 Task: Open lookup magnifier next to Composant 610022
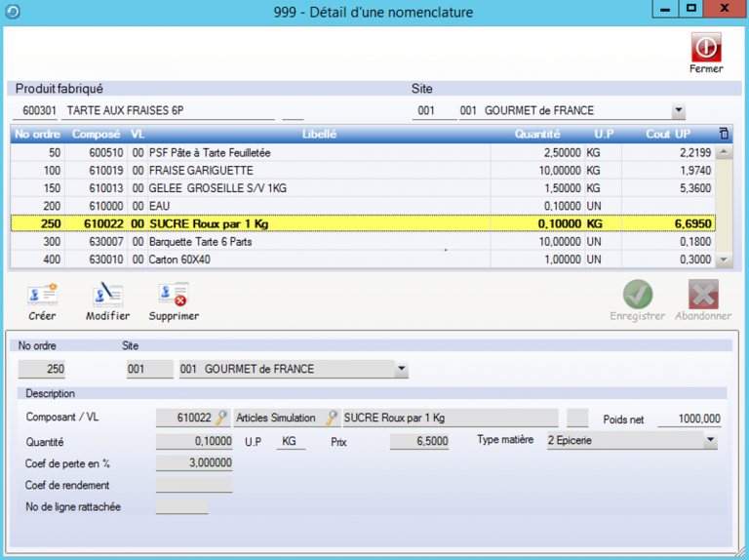click(x=222, y=418)
